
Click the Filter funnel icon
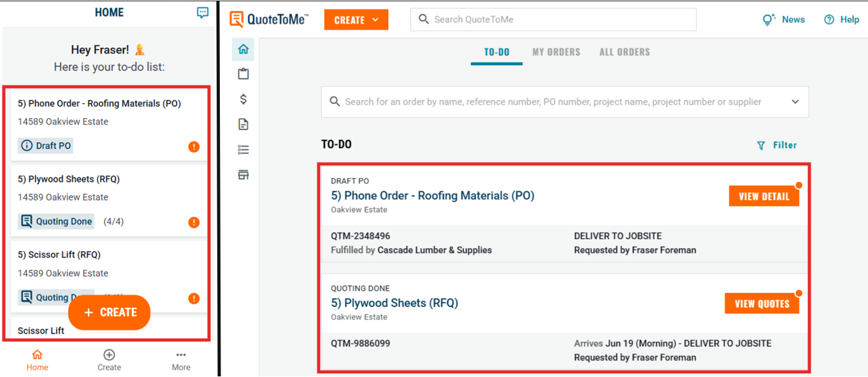(761, 145)
